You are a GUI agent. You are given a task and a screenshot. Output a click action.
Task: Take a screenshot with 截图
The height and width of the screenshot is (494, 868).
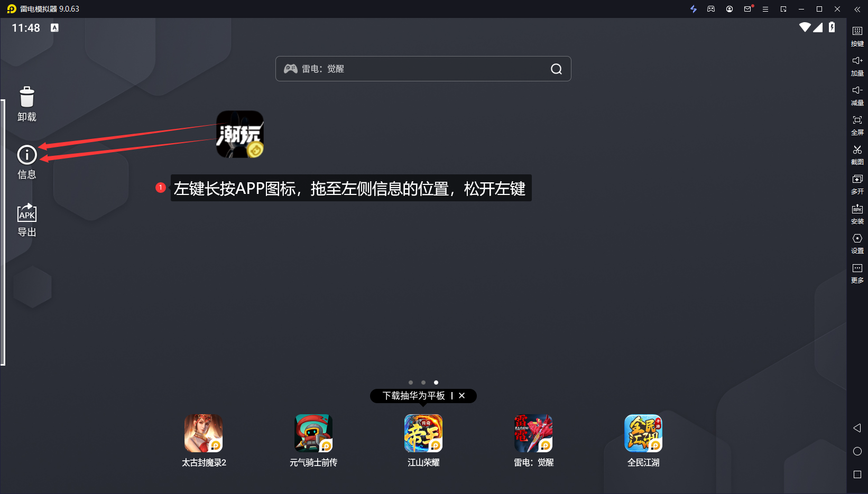coord(857,155)
